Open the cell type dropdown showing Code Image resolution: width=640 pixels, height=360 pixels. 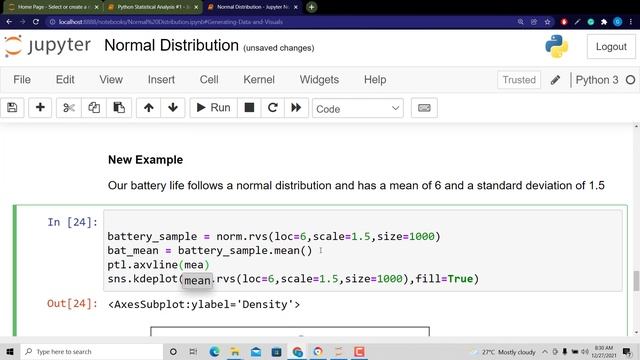click(x=358, y=109)
